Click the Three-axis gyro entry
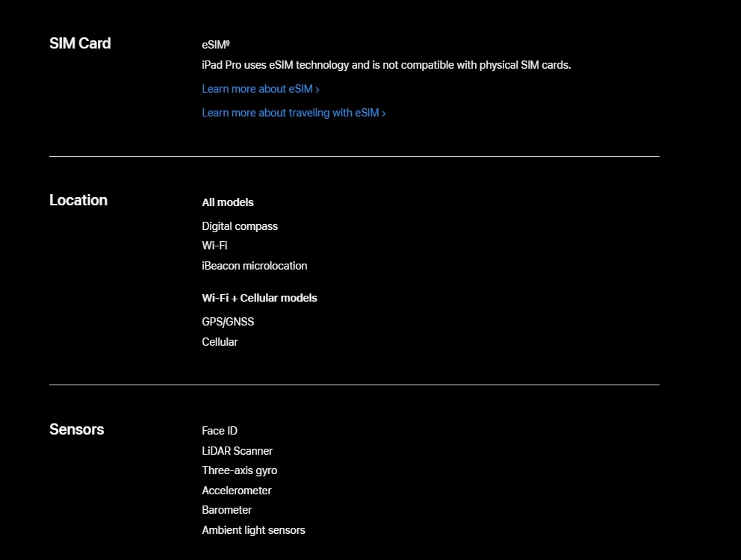This screenshot has height=560, width=741. point(240,470)
